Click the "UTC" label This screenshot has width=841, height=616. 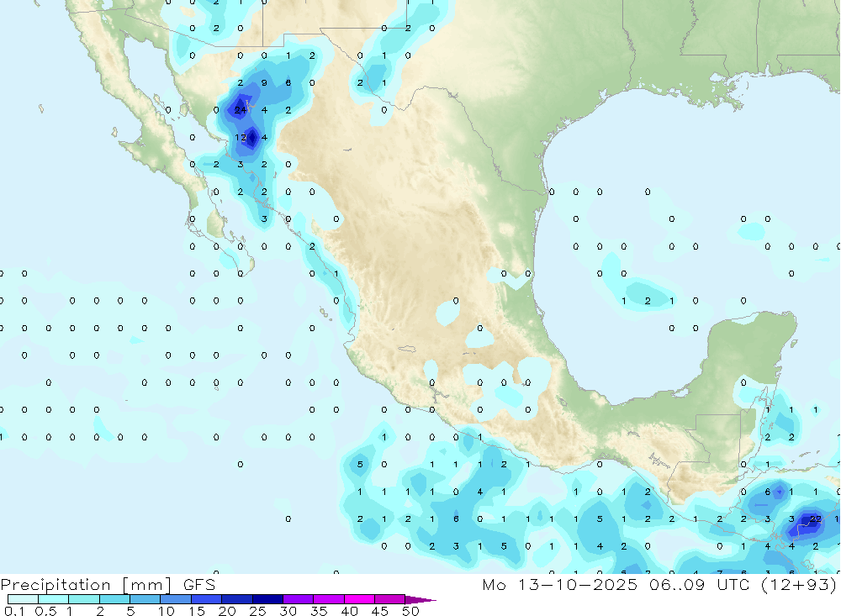pyautogui.click(x=733, y=584)
